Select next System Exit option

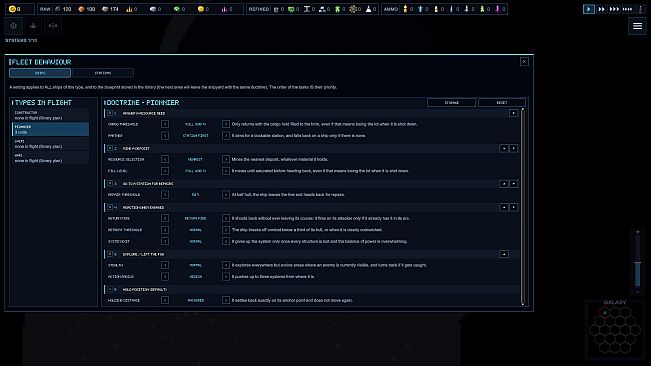coord(226,242)
